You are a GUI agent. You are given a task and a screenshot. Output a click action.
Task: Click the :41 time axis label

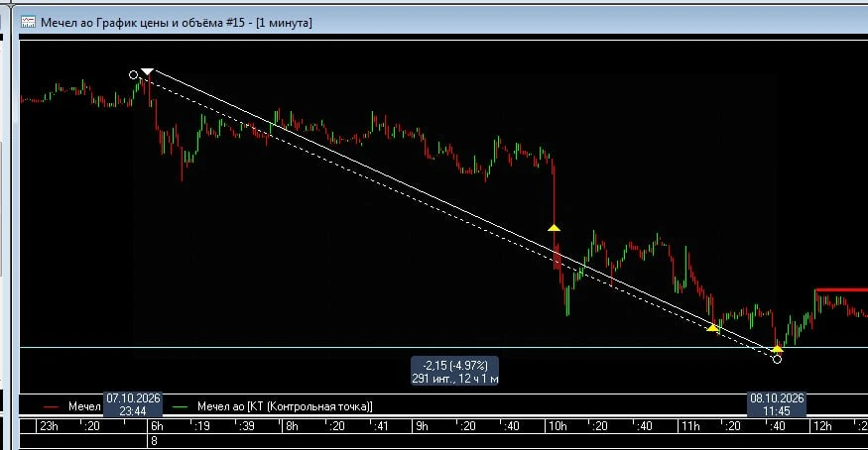point(380,426)
